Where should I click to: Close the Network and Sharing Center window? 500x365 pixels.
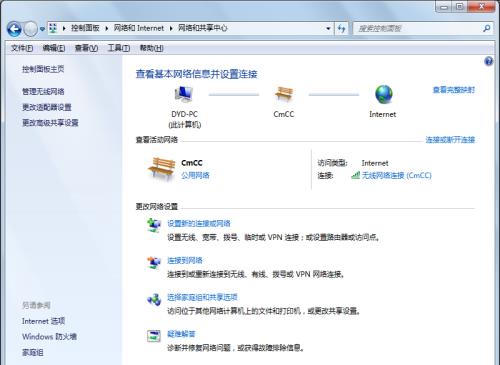click(482, 7)
